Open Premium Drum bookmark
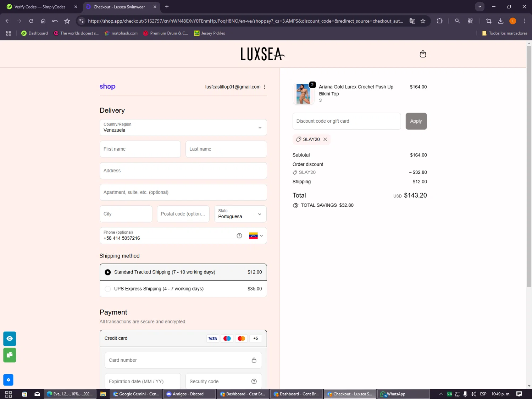The image size is (532, 399). (x=166, y=33)
